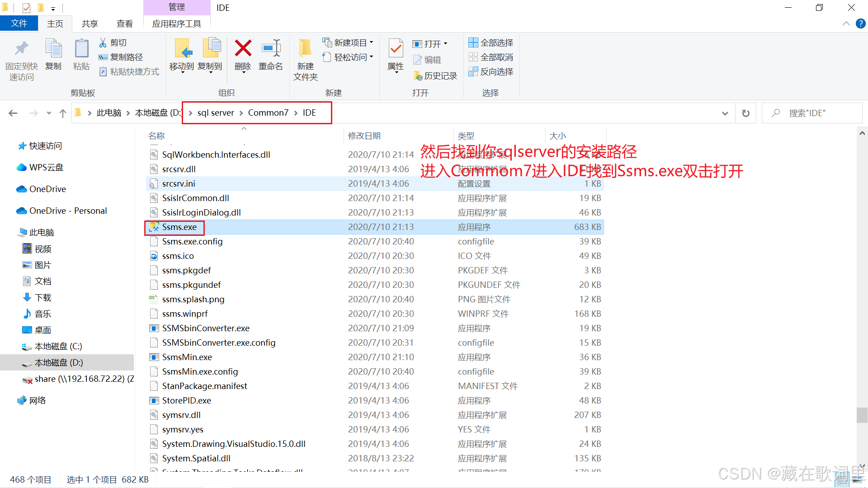Click the red X Delete icon
Viewport: 868px width, 488px height.
(x=243, y=48)
